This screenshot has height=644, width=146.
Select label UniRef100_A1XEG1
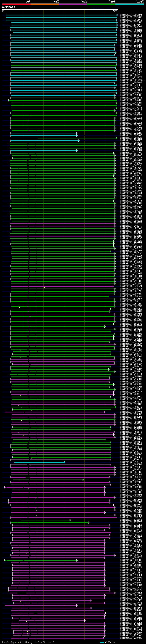[131, 562]
